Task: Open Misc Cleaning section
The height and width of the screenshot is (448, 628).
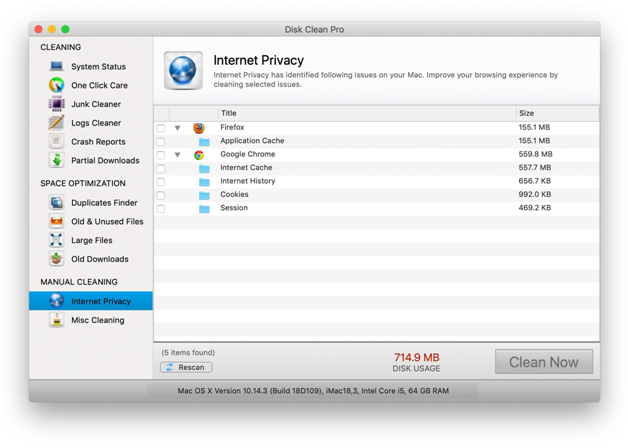Action: 98,320
